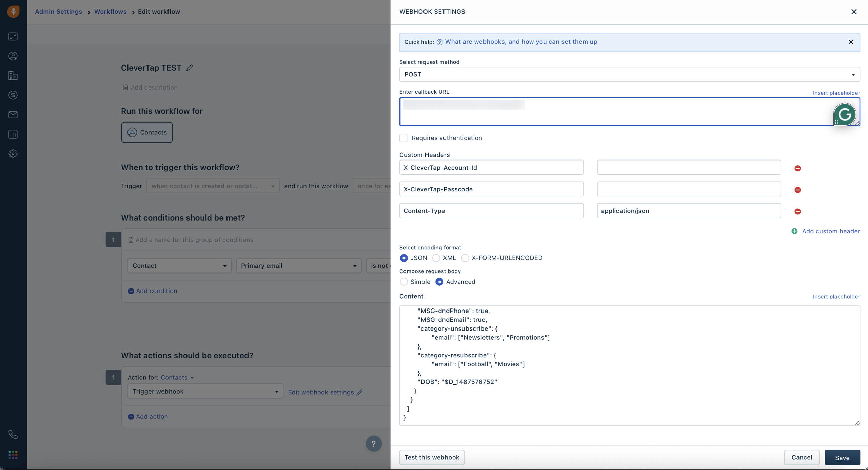Select JSON encoding format

tap(403, 258)
